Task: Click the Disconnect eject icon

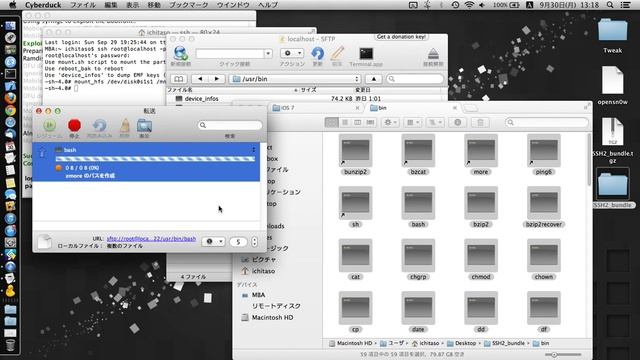Action: [433, 53]
